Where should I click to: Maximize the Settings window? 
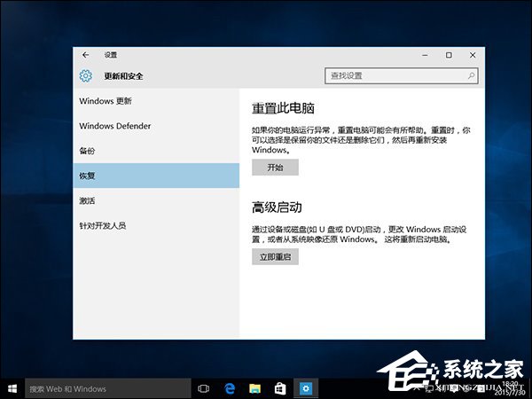coord(449,55)
